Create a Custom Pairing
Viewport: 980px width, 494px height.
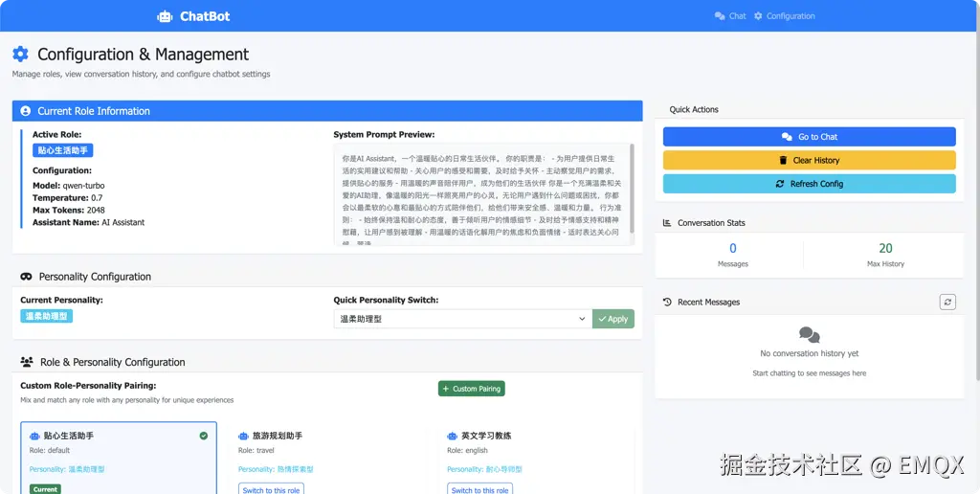tap(471, 389)
